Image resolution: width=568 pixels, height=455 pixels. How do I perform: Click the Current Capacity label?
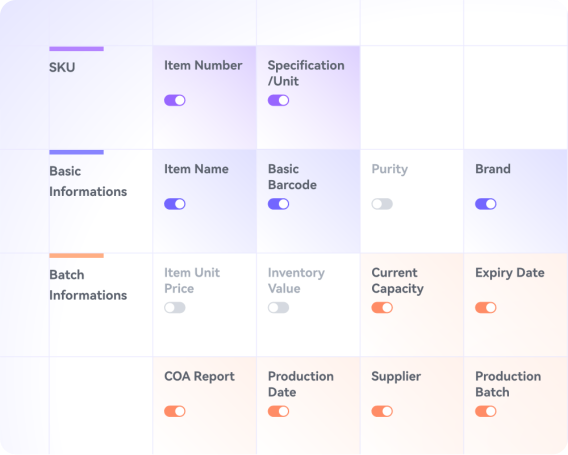(398, 280)
